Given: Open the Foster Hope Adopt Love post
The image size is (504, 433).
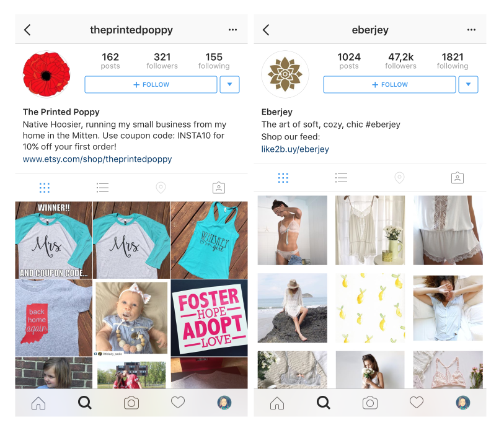Looking at the screenshot, I should click(x=210, y=318).
